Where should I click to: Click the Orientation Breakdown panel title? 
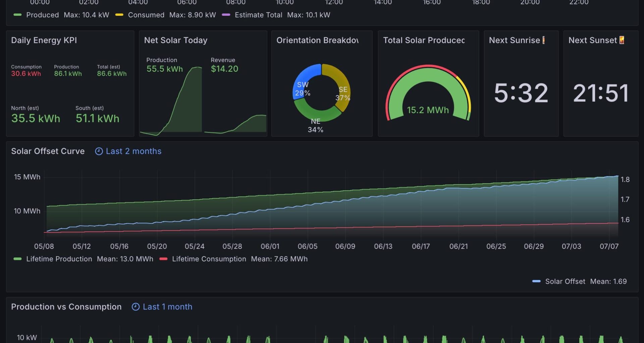[318, 40]
